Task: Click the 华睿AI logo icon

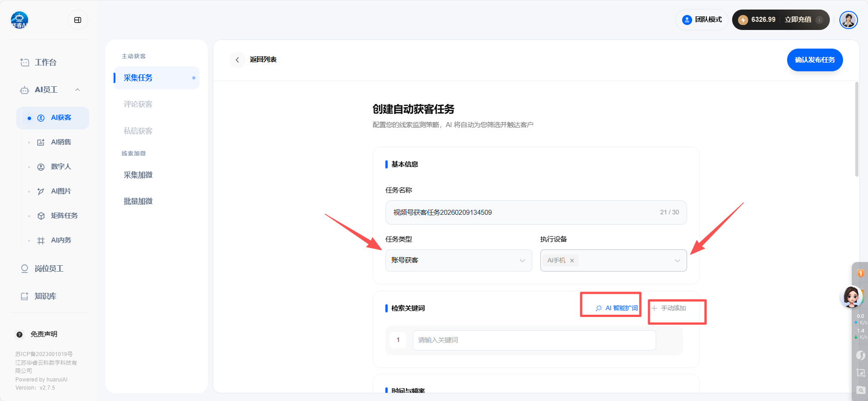Action: [20, 20]
